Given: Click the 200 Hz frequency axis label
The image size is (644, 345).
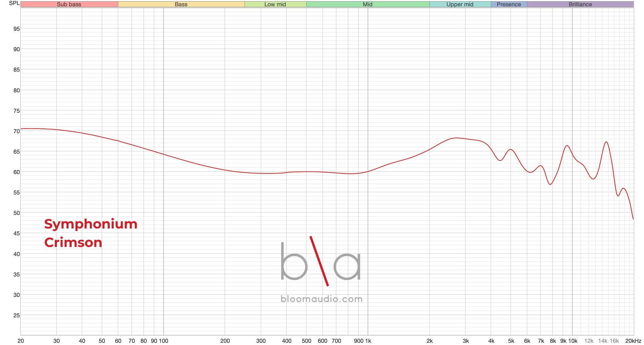Looking at the screenshot, I should point(225,341).
